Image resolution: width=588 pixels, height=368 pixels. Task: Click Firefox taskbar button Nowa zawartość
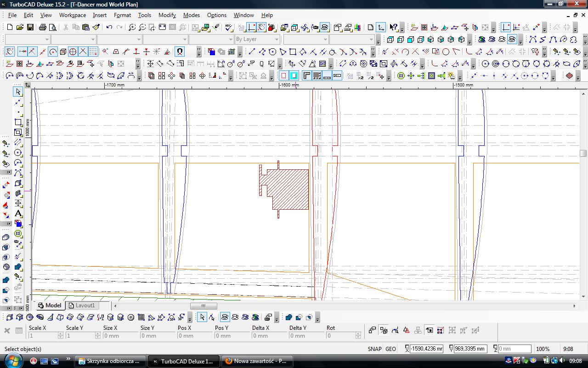pos(256,361)
